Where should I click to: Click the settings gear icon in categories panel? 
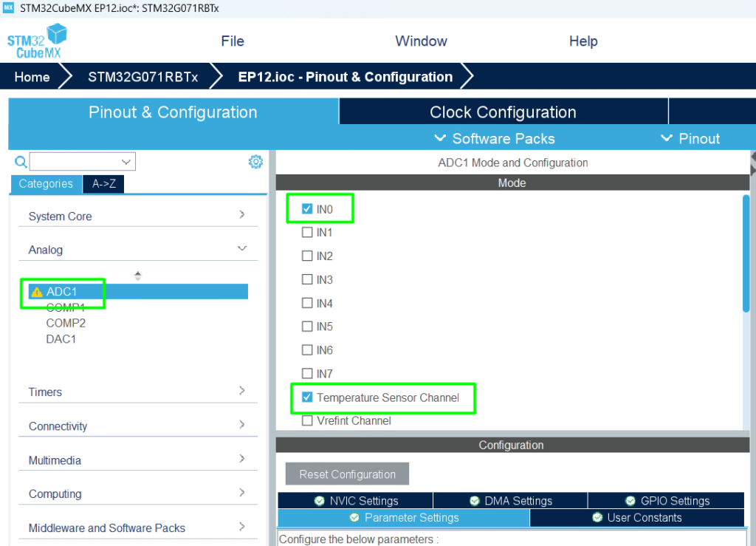click(255, 162)
